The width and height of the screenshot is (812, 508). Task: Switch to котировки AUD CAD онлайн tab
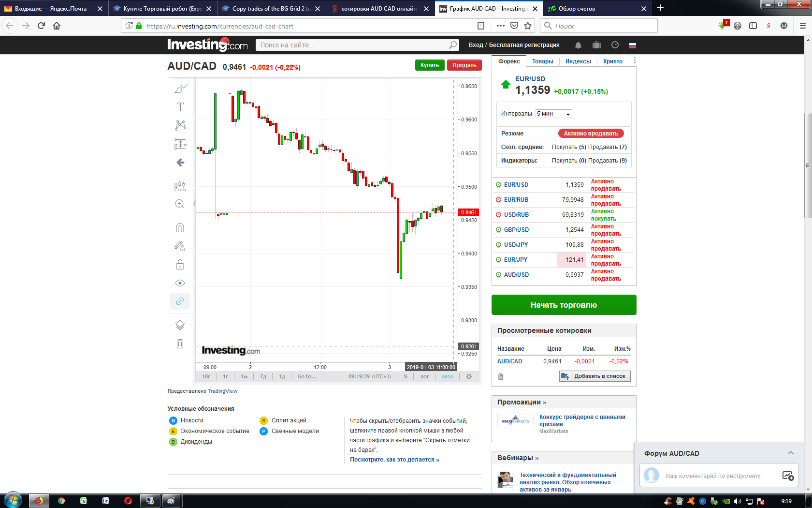point(380,8)
